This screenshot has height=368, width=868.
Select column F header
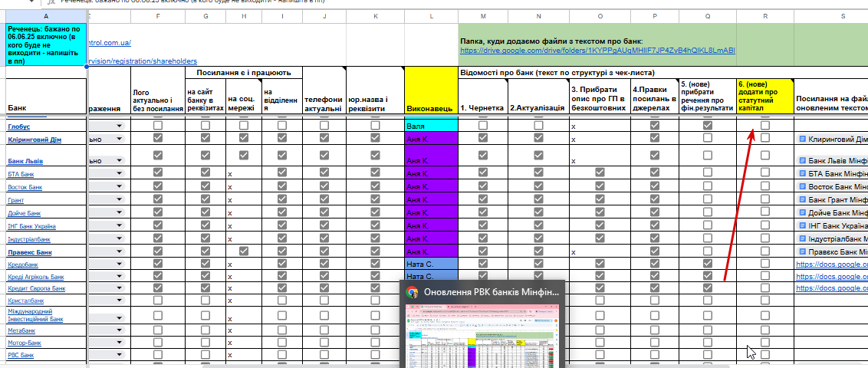click(158, 17)
